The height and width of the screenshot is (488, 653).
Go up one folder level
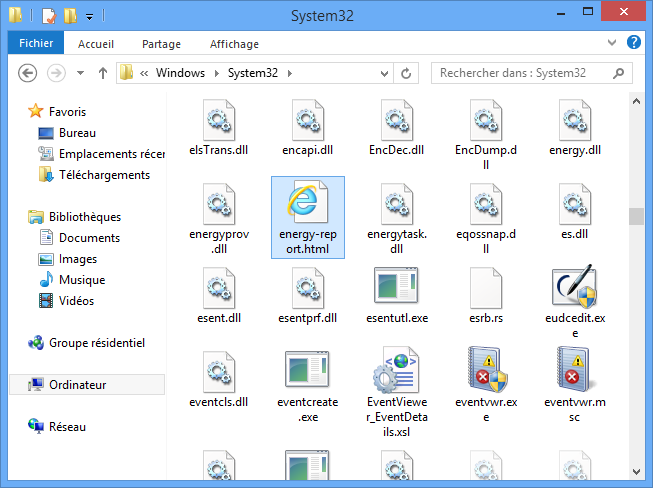pyautogui.click(x=103, y=73)
